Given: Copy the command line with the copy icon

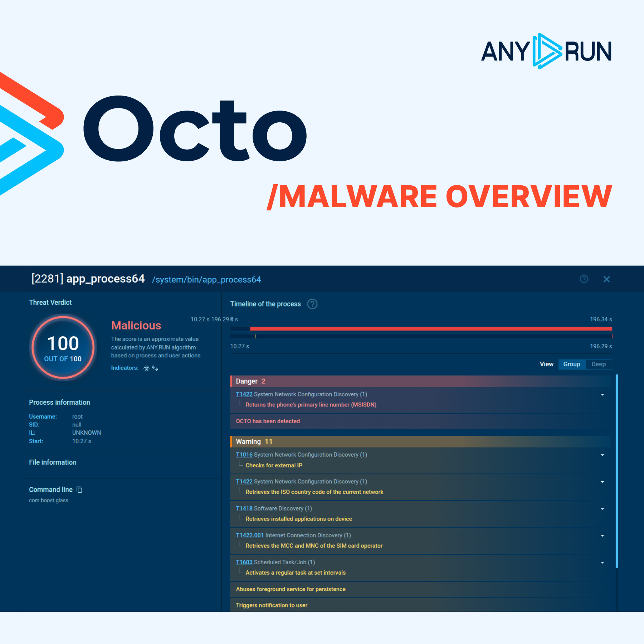Looking at the screenshot, I should [x=79, y=489].
